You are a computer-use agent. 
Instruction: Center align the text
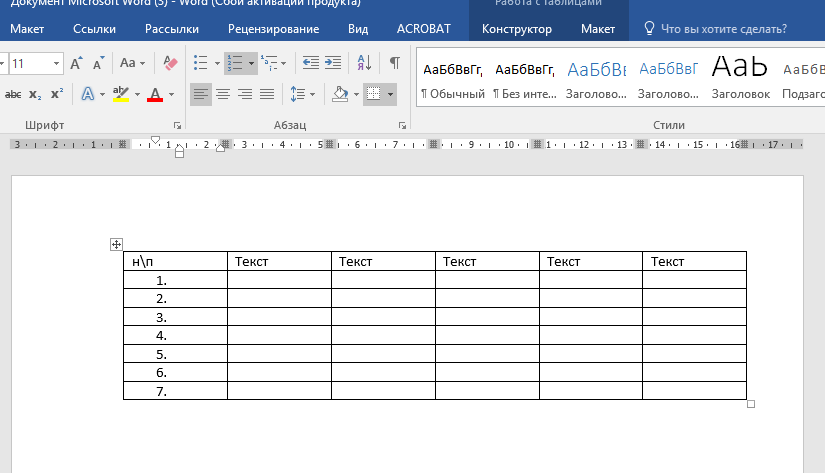223,95
